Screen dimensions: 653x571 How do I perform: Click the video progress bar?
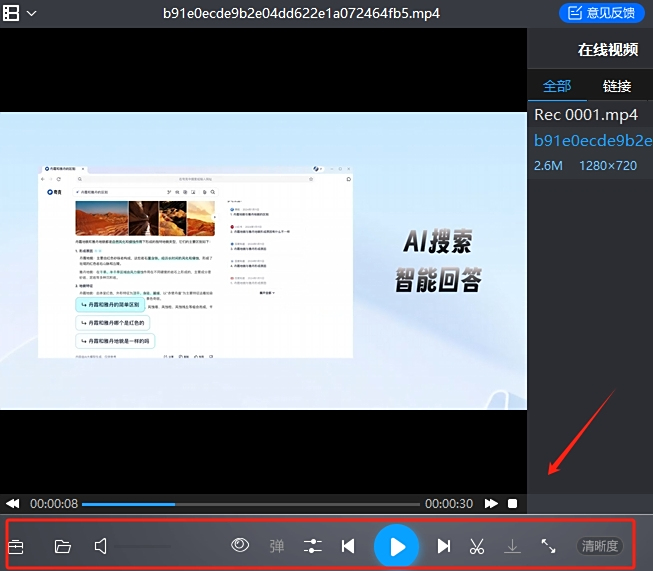pyautogui.click(x=250, y=504)
